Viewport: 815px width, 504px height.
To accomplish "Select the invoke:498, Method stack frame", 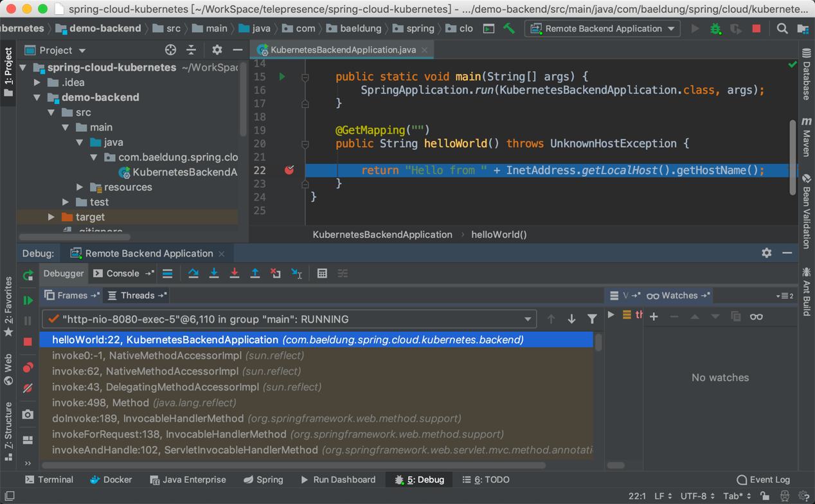I will [144, 403].
